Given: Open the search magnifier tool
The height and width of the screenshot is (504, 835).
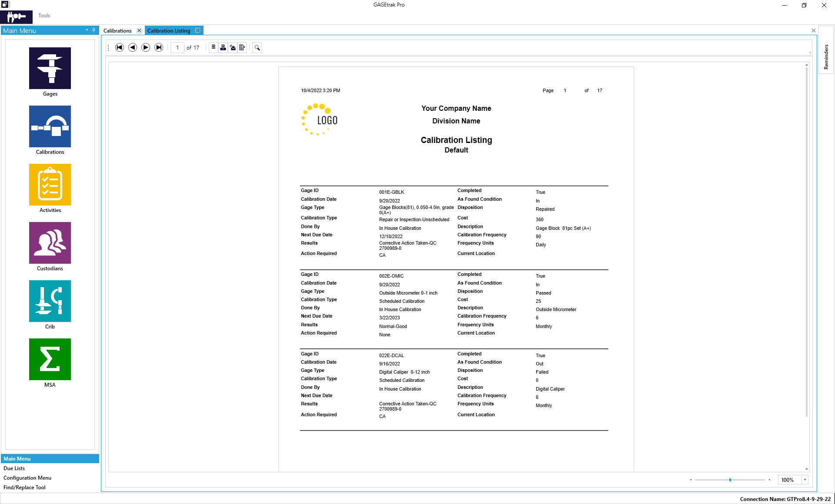Looking at the screenshot, I should (x=257, y=48).
